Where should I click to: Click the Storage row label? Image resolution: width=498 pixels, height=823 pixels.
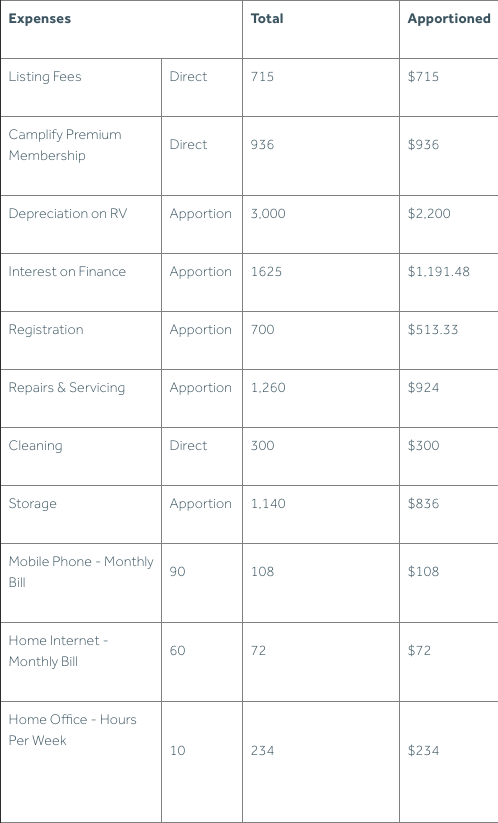pyautogui.click(x=32, y=503)
